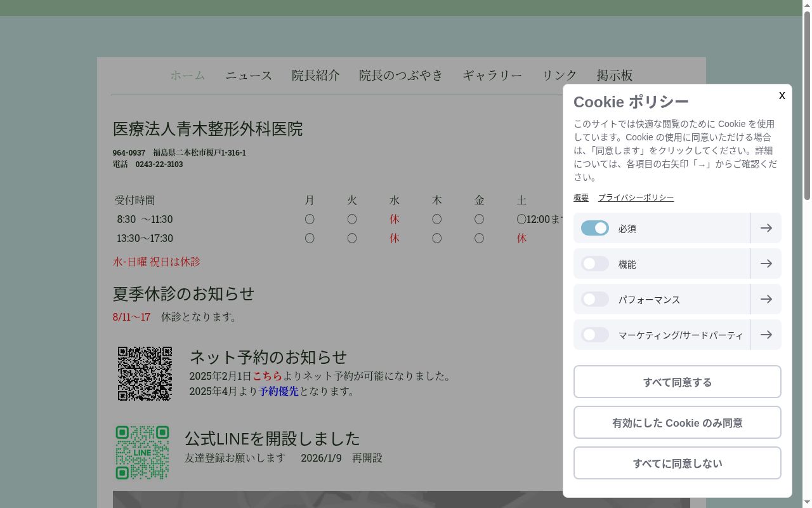Screen dimensions: 812x508
Task: Click the 公式LINEを開設しました heading
Action: (272, 438)
